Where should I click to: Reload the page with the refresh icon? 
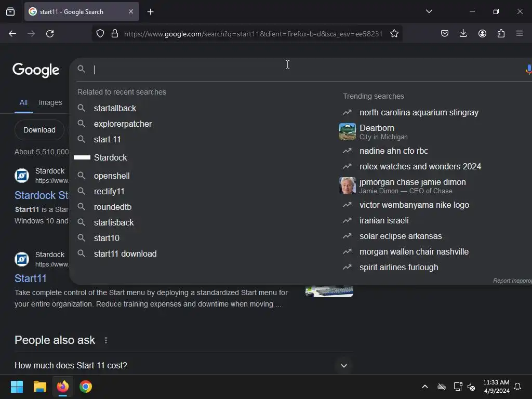(x=50, y=34)
